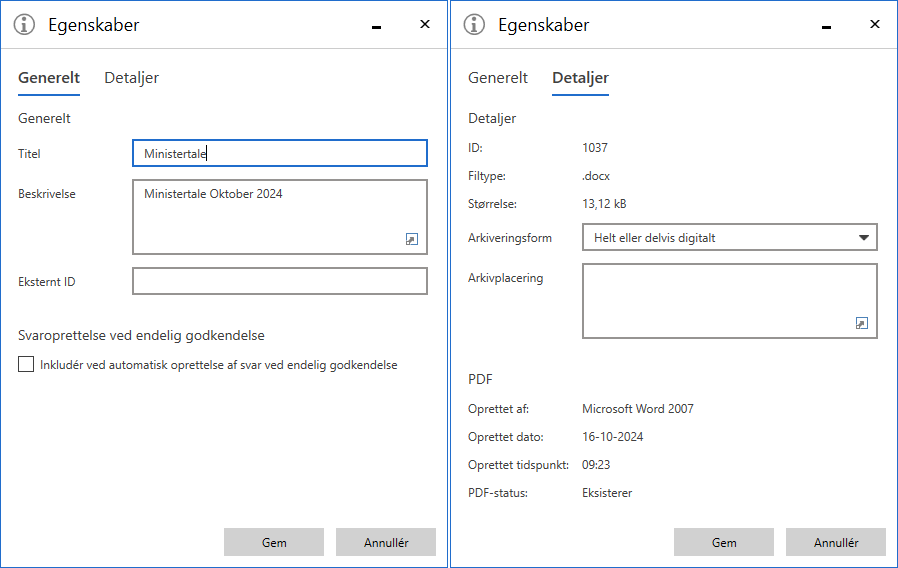Image resolution: width=898 pixels, height=568 pixels.
Task: Click the expand icon in the Beskrivelse field
Action: pos(411,239)
